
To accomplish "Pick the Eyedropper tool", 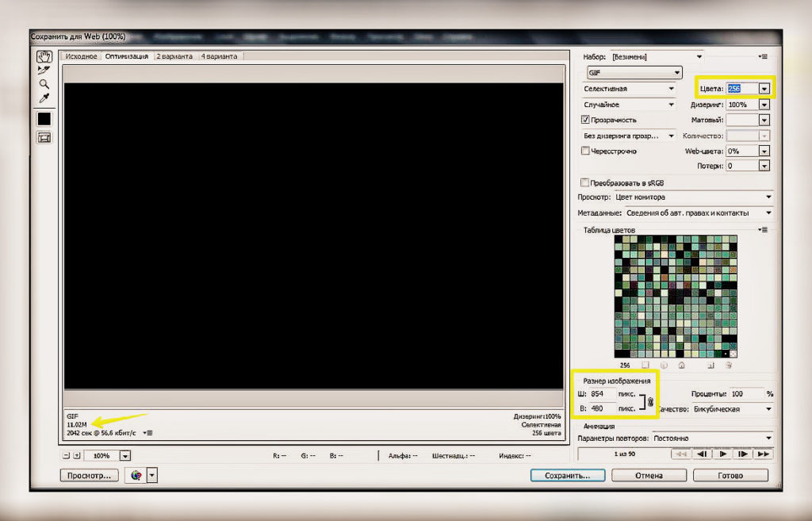I will click(44, 98).
